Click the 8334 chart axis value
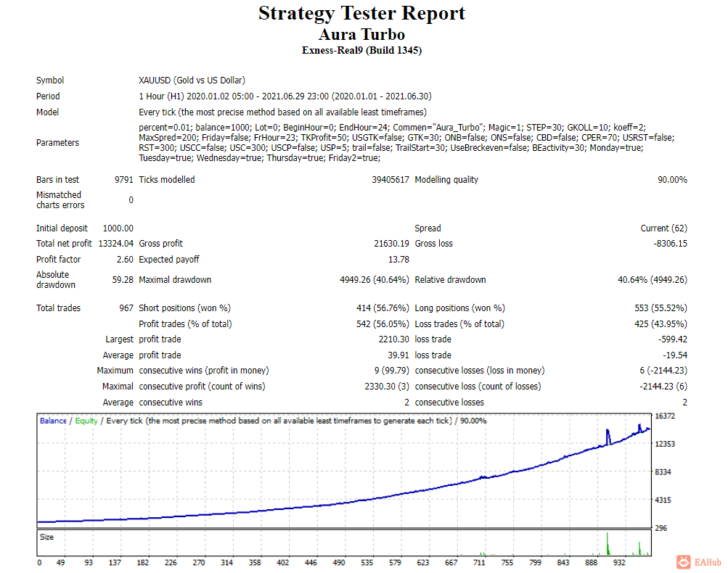The image size is (728, 573). pos(663,472)
